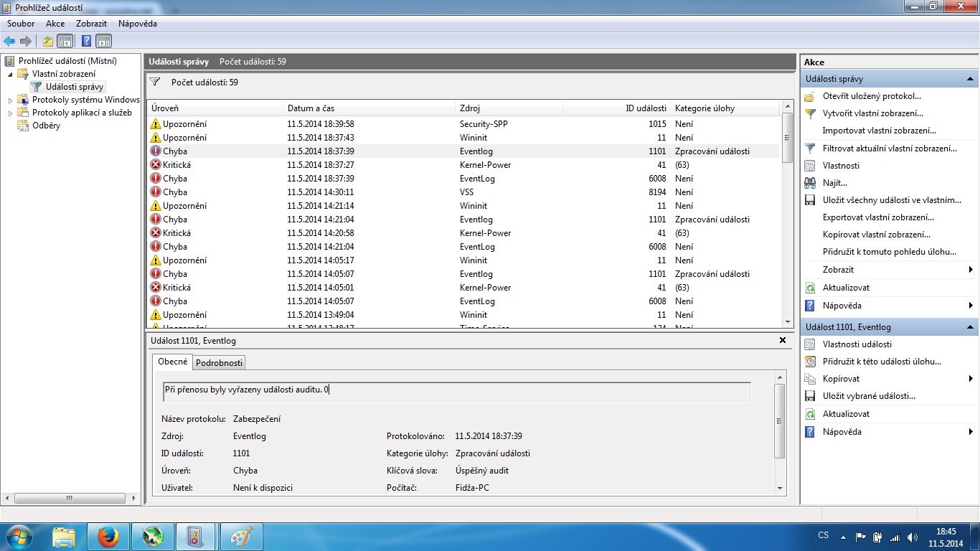Toggle the action pane toolbar icon
Viewport: 980px width, 551px height.
pos(103,41)
